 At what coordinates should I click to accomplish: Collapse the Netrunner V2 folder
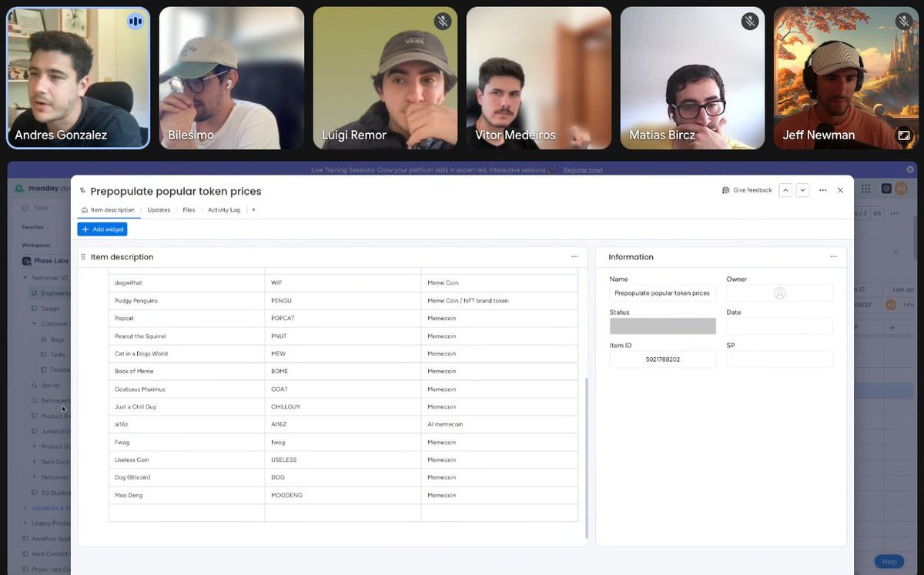coord(25,277)
